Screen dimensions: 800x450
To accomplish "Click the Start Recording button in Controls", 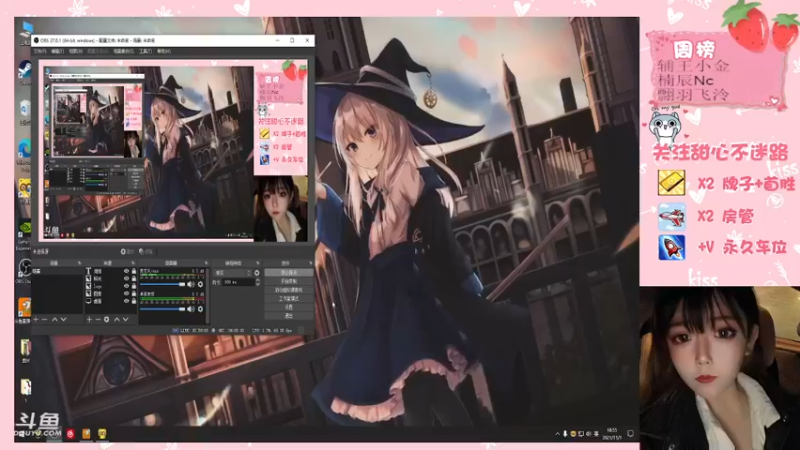I will click(289, 281).
